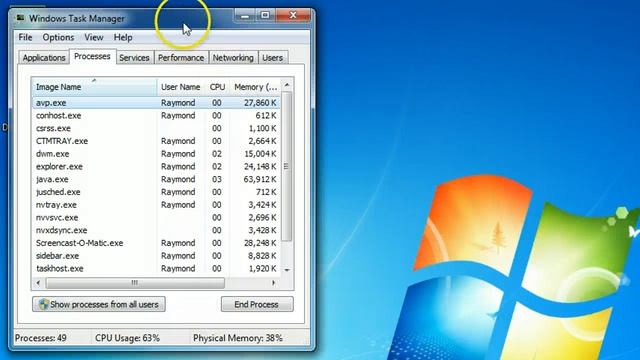Click the horizontal scrollbar thumb
The width and height of the screenshot is (640, 360).
[x=135, y=282]
